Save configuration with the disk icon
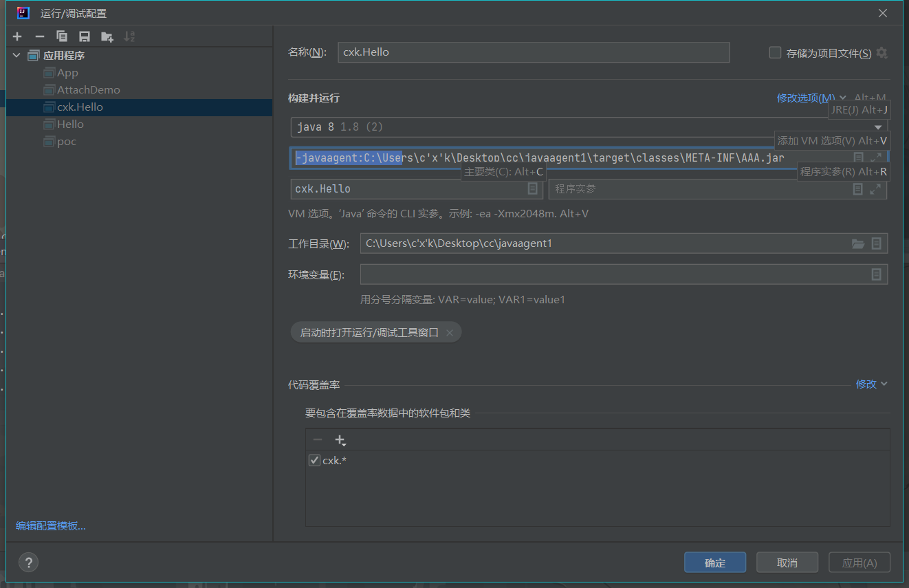 point(85,36)
